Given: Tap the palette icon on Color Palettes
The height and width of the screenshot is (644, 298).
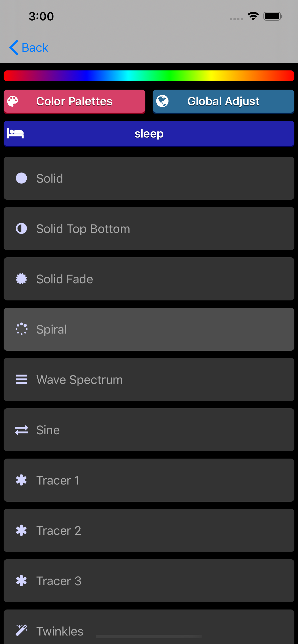Looking at the screenshot, I should pyautogui.click(x=12, y=101).
